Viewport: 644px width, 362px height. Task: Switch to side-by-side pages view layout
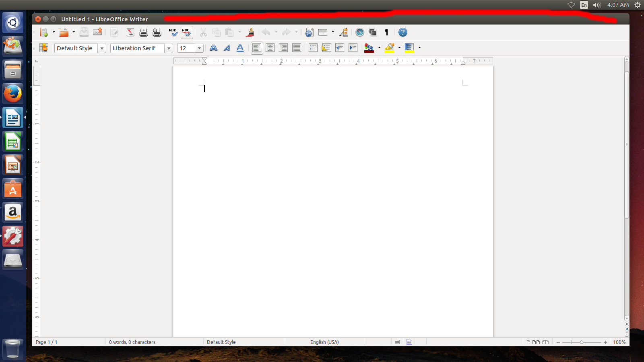536,342
